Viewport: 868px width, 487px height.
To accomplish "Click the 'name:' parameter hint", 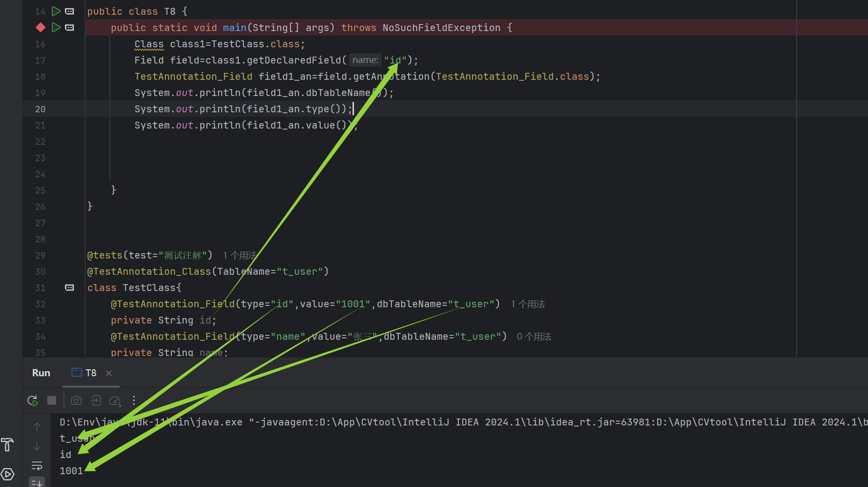I will pyautogui.click(x=365, y=60).
